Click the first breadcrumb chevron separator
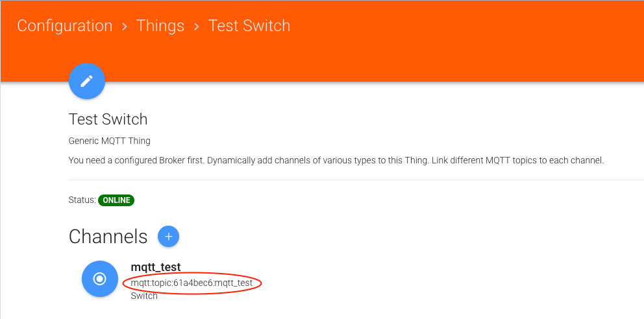The height and width of the screenshot is (319, 644). [x=125, y=27]
